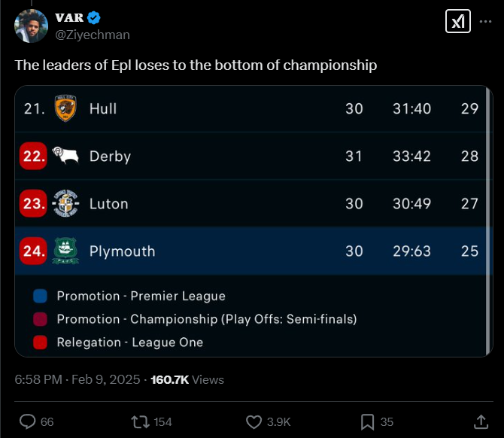504x438 pixels.
Task: Click the blue Promotion Premier League swatch
Action: [x=41, y=296]
